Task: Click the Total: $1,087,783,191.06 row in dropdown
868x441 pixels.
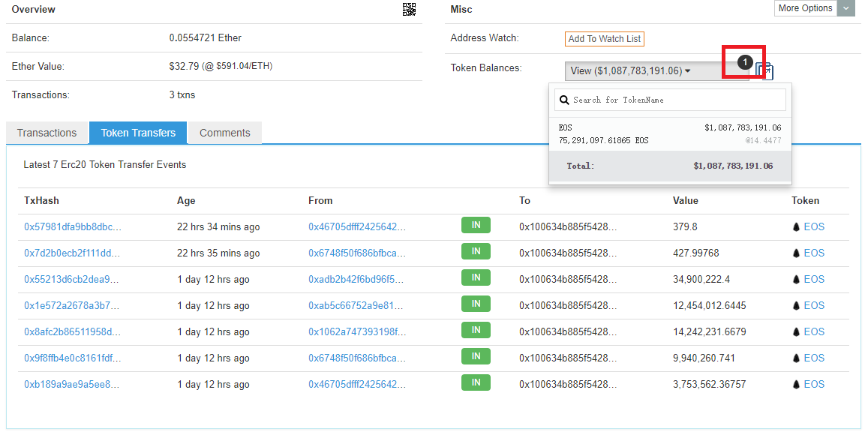Action: coord(670,166)
